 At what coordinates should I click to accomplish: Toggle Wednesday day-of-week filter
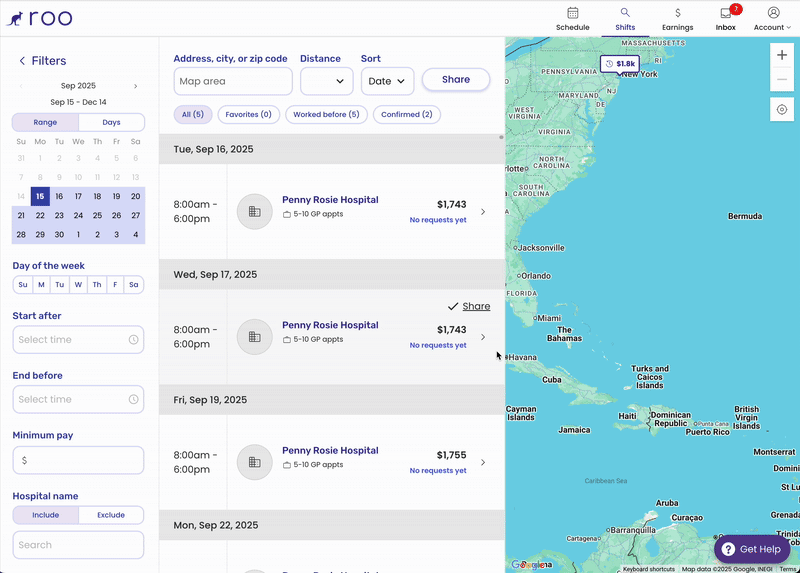[78, 285]
